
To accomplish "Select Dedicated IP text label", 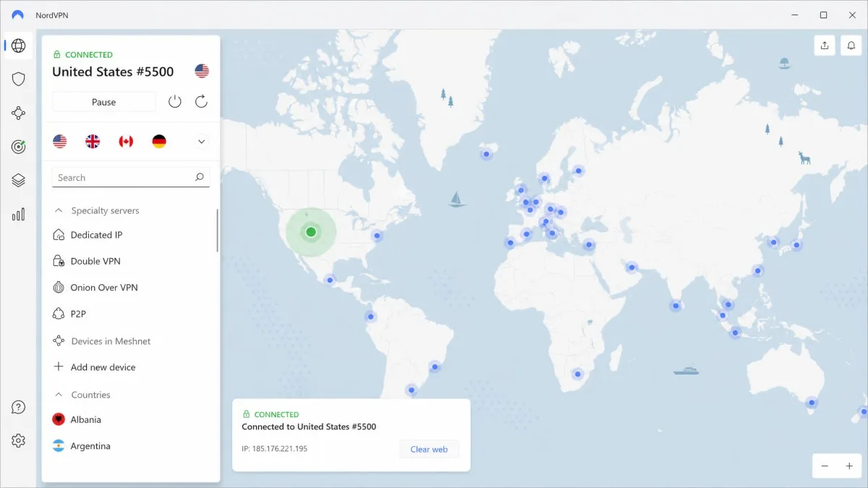I will click(x=96, y=235).
